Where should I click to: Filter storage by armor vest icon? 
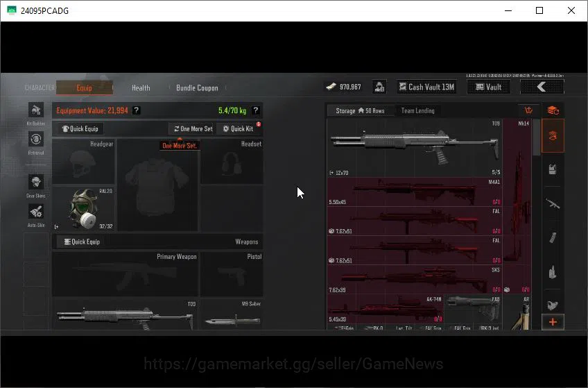click(553, 169)
